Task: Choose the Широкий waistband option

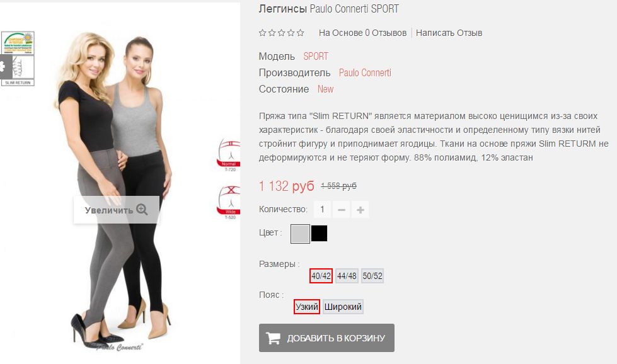Action: pos(343,307)
